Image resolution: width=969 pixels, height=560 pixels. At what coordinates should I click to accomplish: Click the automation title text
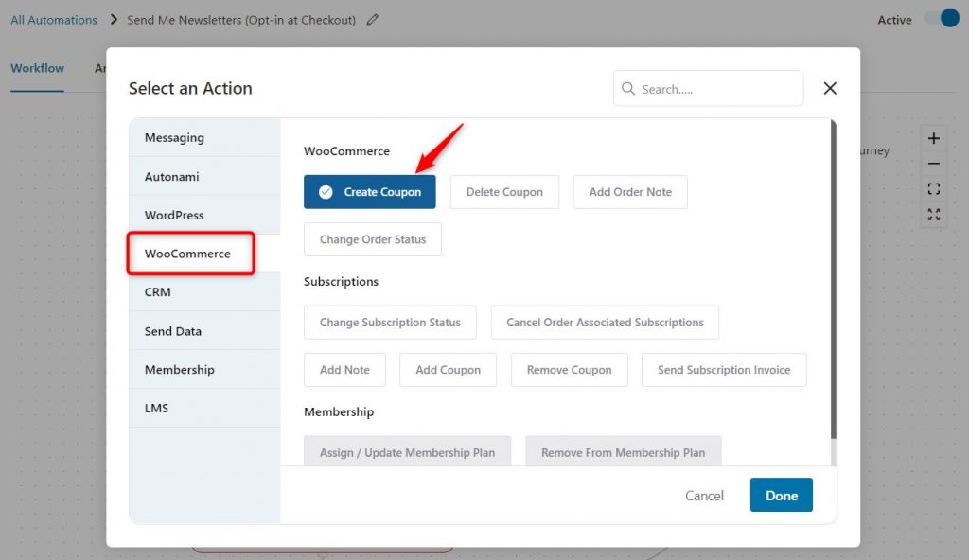241,20
